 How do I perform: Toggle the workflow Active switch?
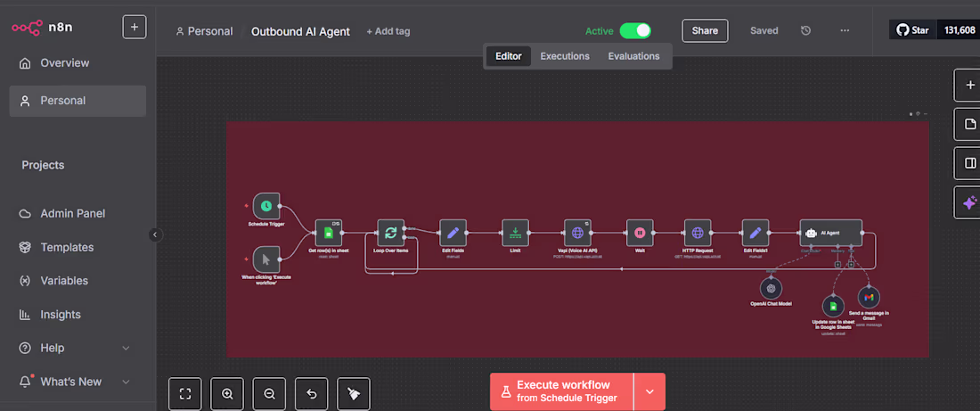(x=635, y=30)
